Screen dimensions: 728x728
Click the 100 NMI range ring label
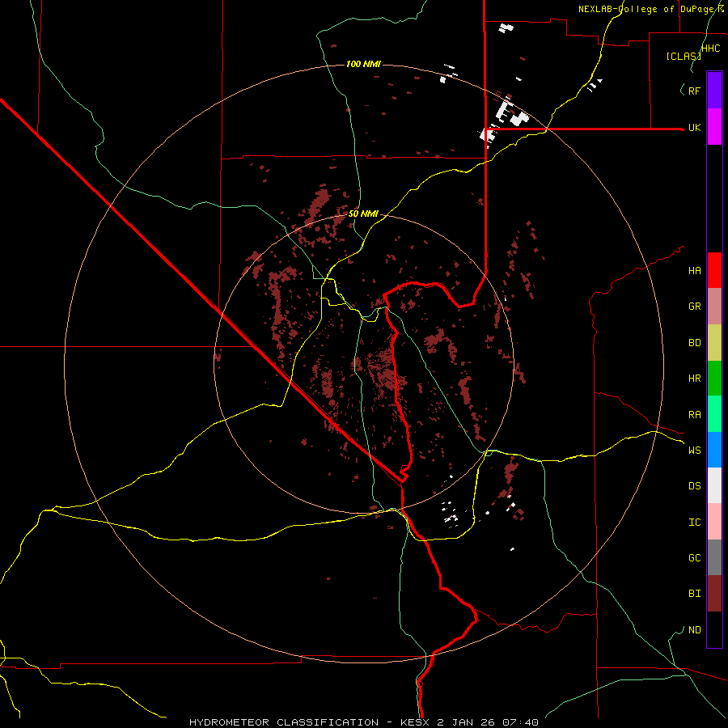363,64
